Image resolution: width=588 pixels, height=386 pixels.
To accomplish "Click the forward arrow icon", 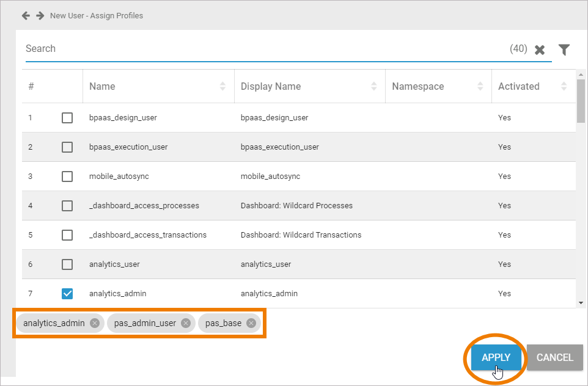I will tap(40, 15).
